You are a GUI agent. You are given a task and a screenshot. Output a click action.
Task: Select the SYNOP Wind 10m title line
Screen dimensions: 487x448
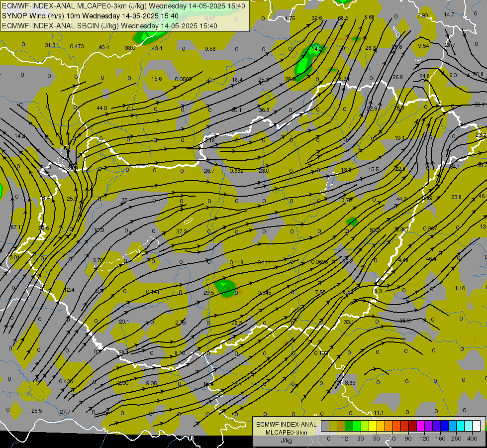[90, 16]
